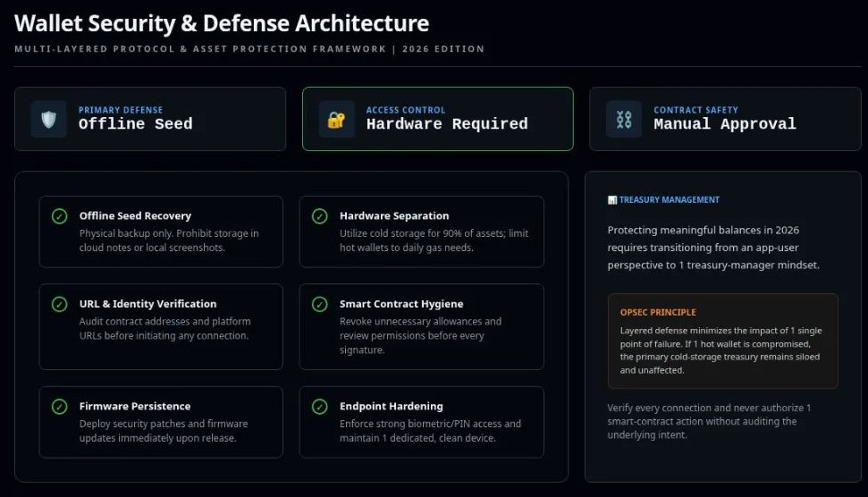Image resolution: width=868 pixels, height=497 pixels.
Task: Click the Wallet Security & Defense Architecture title
Action: [x=222, y=22]
